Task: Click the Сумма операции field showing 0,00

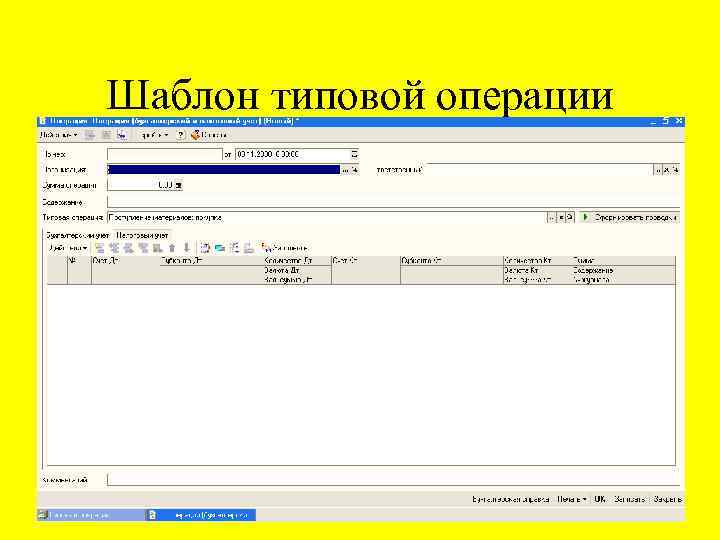Action: coord(141,185)
